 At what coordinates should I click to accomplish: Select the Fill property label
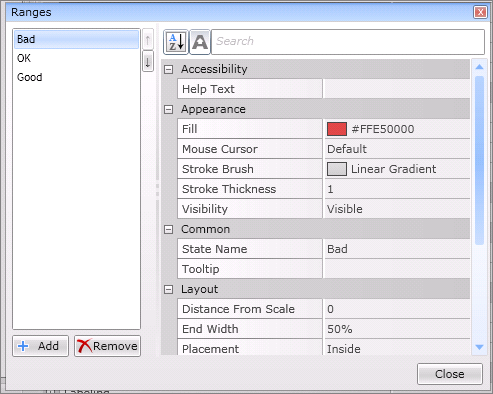[250, 129]
